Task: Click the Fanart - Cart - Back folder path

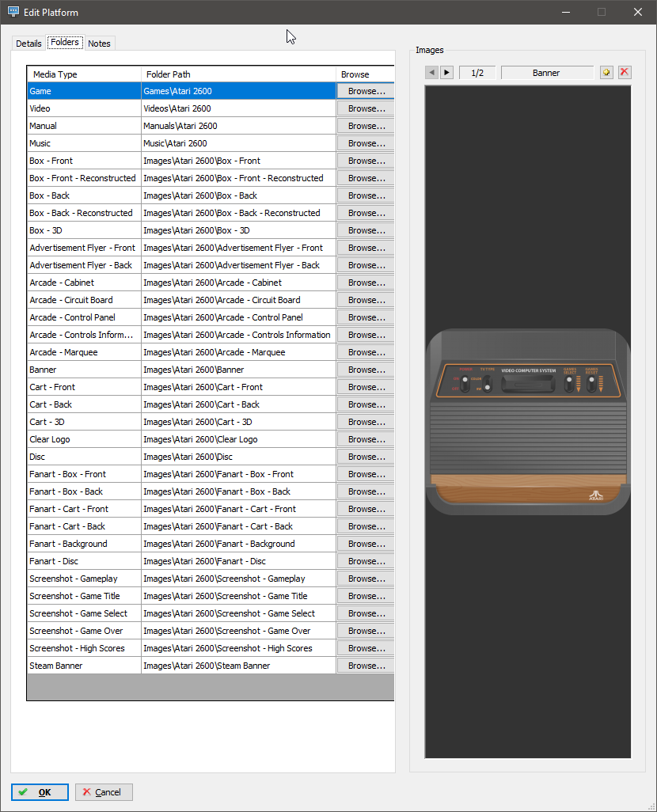Action: [x=239, y=526]
